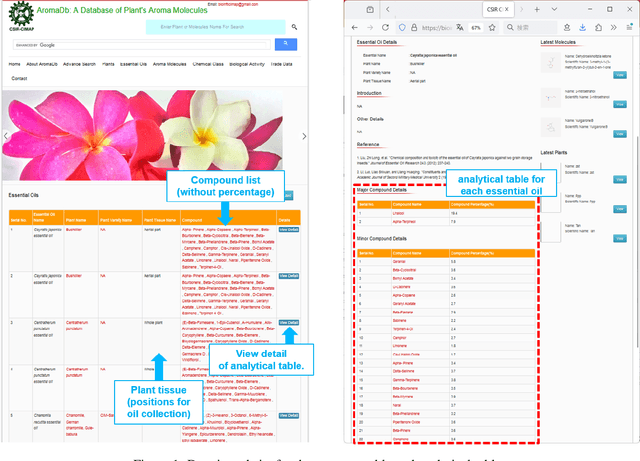
Task: Open Essential Oils menu item
Action: 133,64
